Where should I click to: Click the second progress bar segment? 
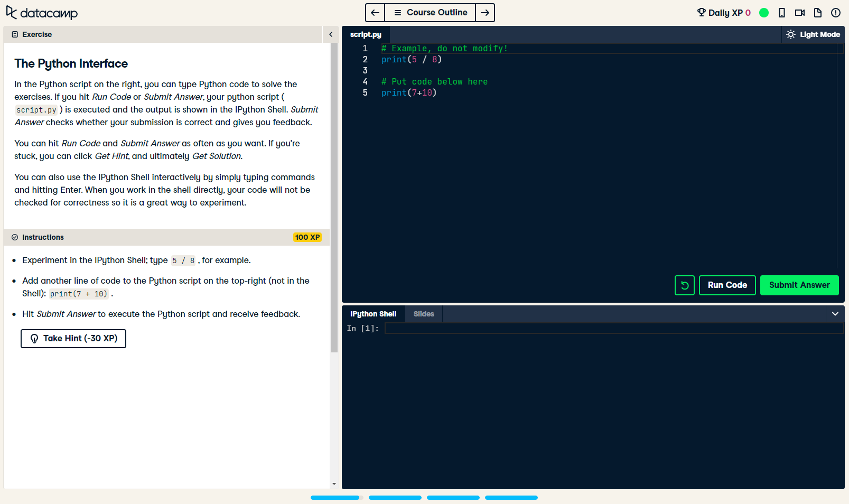point(395,497)
